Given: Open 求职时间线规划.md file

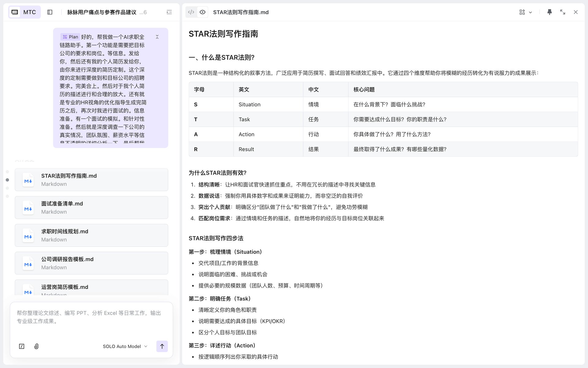Looking at the screenshot, I should (x=91, y=235).
